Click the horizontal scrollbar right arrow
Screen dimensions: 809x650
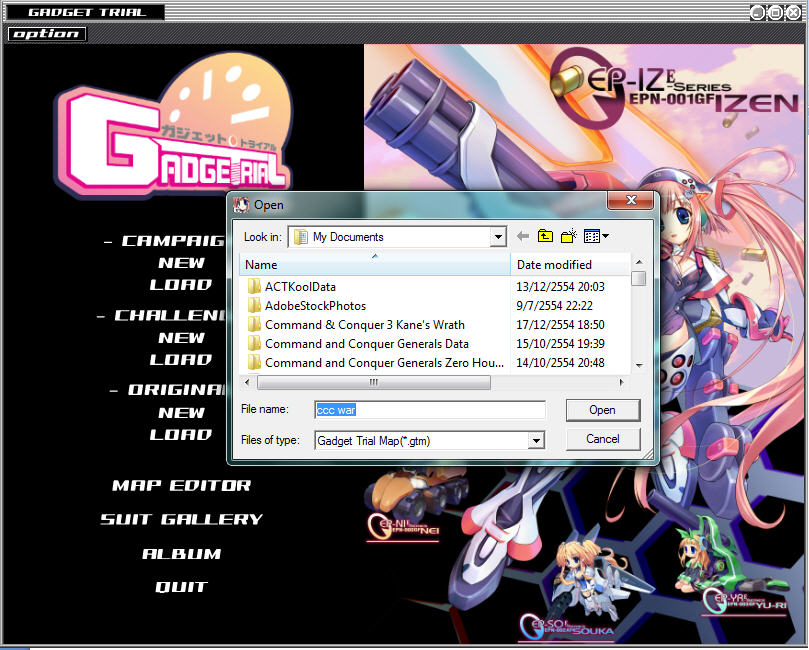tap(621, 382)
